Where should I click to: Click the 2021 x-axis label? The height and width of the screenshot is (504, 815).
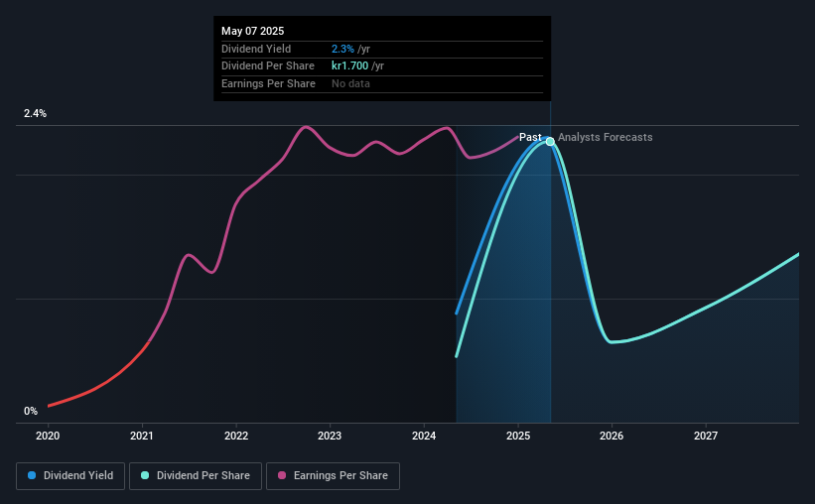pos(142,436)
